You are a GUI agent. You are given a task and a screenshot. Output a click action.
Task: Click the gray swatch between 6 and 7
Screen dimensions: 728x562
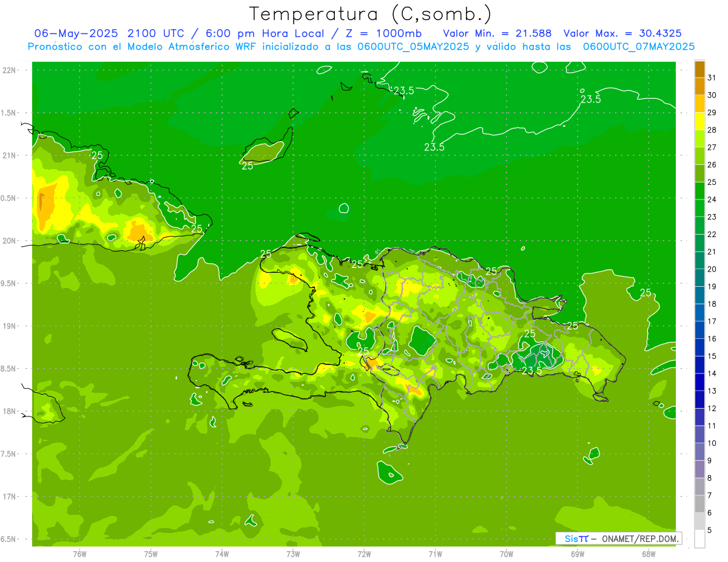[699, 504]
